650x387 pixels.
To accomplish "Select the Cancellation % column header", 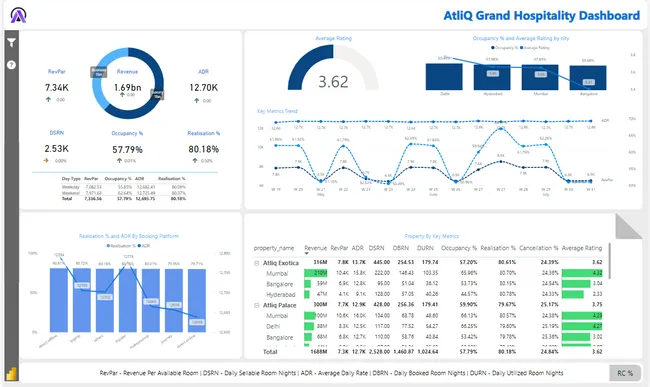I will (538, 248).
